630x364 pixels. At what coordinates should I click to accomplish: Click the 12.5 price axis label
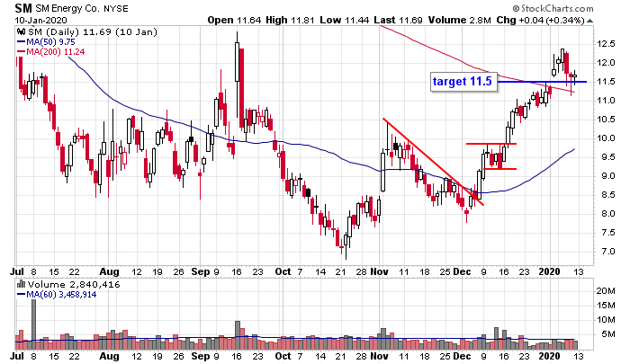(606, 44)
